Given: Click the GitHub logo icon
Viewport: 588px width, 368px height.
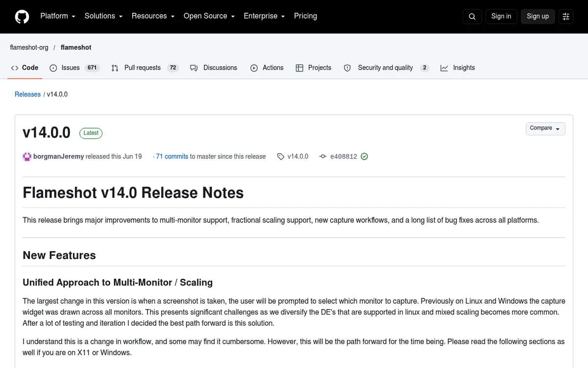Looking at the screenshot, I should click(x=22, y=17).
